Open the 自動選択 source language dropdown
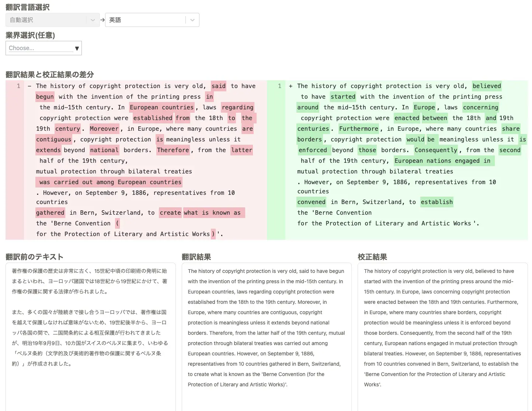This screenshot has height=411, width=532. tap(46, 20)
